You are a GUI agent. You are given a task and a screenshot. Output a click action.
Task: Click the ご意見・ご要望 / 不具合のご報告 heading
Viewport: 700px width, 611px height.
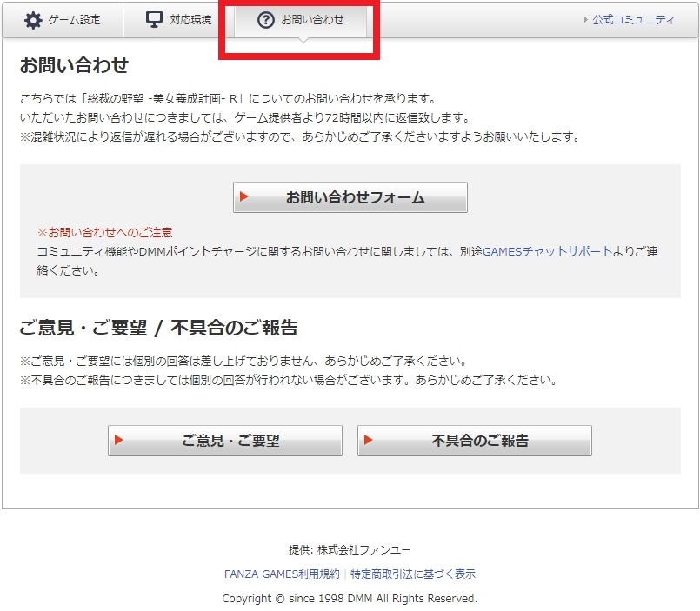158,328
